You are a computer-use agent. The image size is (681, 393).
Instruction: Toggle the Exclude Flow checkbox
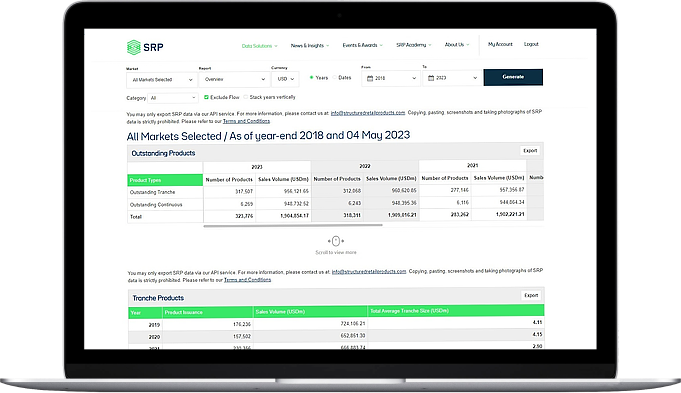(206, 97)
